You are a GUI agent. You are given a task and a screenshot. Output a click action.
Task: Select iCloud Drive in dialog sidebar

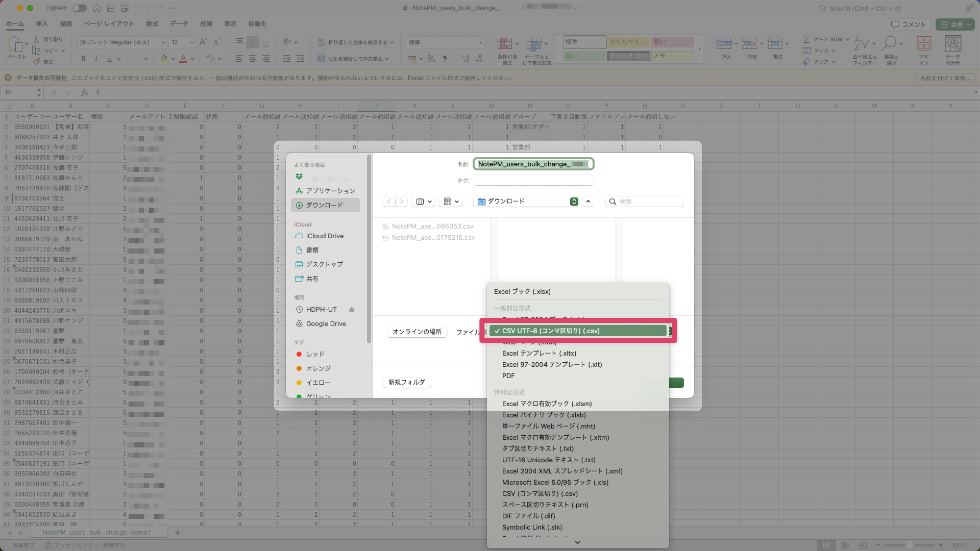[x=325, y=236]
